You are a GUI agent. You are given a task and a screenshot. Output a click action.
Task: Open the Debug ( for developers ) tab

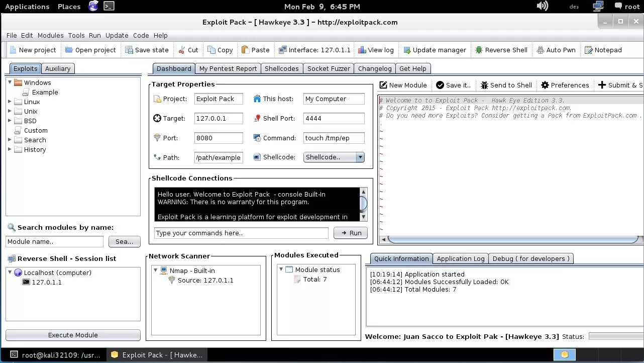(x=531, y=258)
